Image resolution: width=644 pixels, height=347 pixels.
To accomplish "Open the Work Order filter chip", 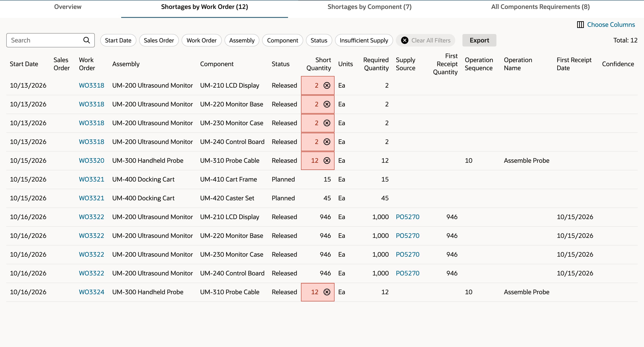I will coord(201,40).
